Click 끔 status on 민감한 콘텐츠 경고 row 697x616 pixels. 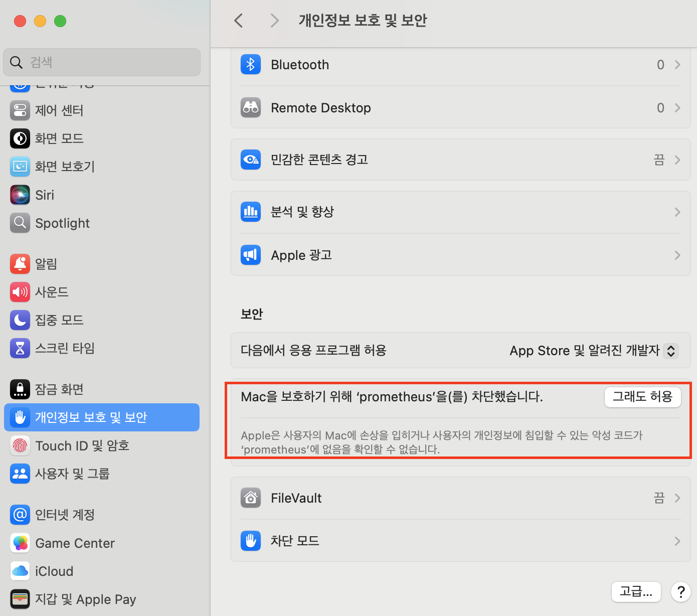pos(659,160)
